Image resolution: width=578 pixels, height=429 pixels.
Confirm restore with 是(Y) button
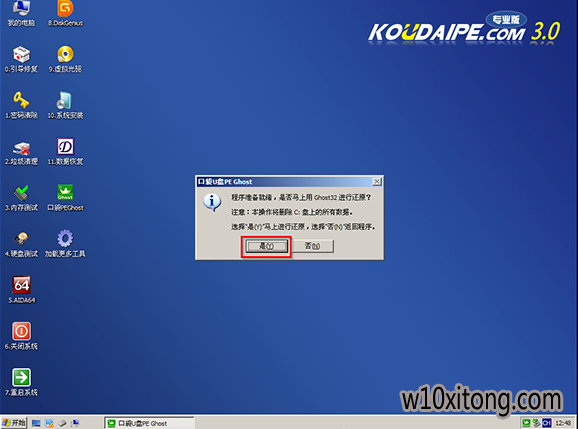267,246
